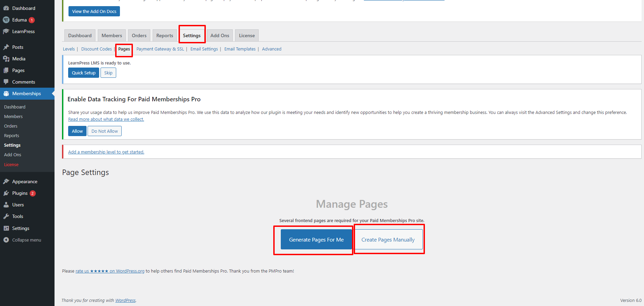Open the Reports tab

pyautogui.click(x=165, y=35)
